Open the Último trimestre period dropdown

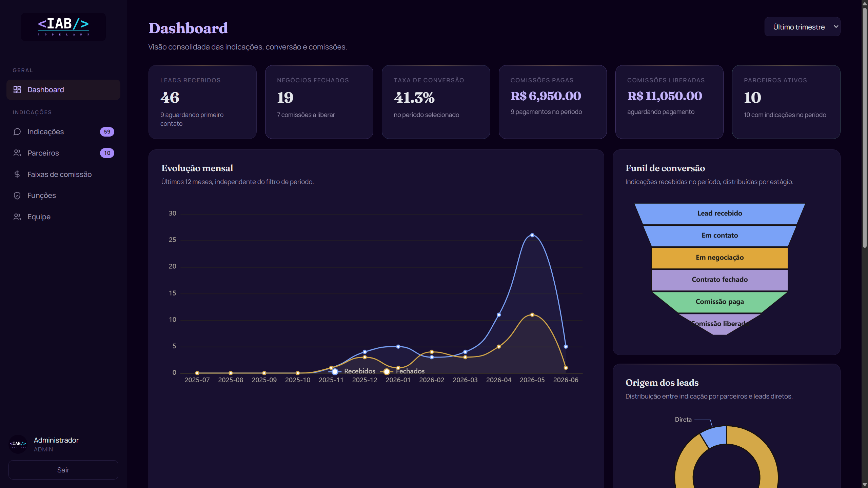pos(802,27)
